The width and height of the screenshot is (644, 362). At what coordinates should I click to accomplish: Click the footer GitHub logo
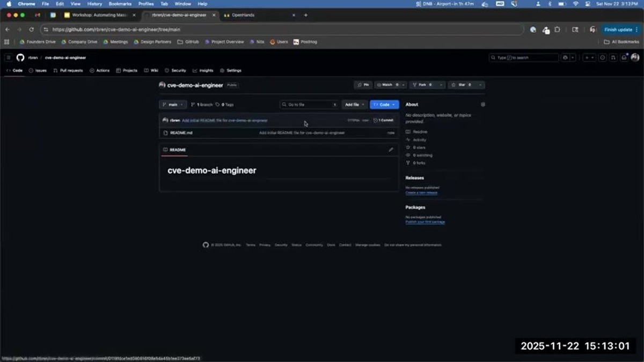click(x=206, y=245)
